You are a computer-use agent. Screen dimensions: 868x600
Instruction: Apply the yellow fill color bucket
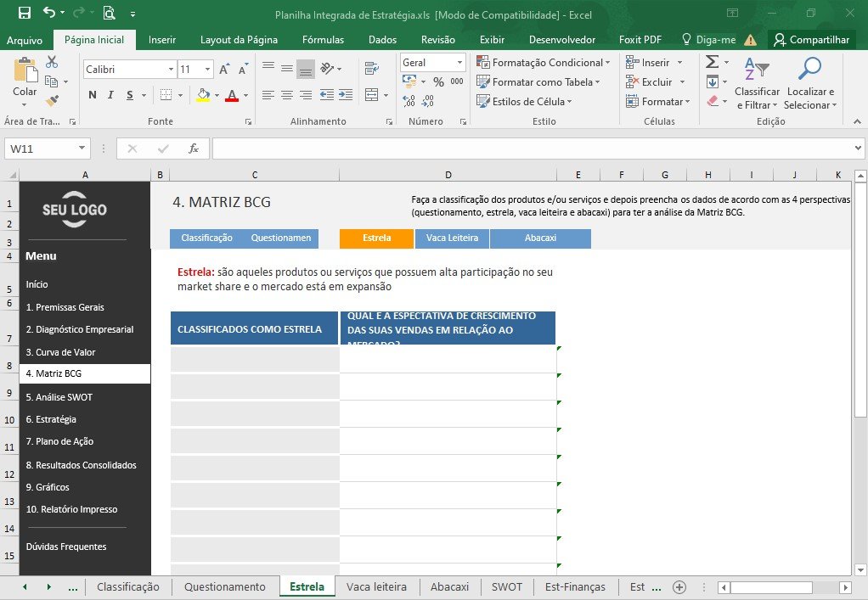tap(203, 95)
